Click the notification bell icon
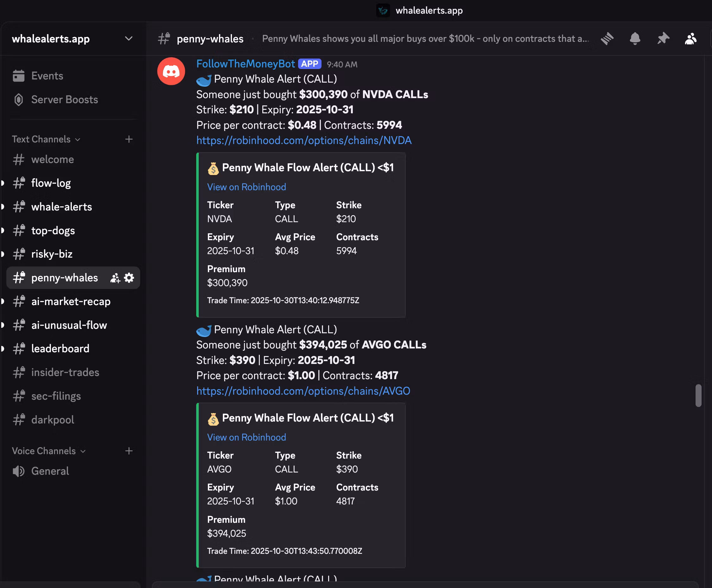This screenshot has height=588, width=712. [x=635, y=39]
